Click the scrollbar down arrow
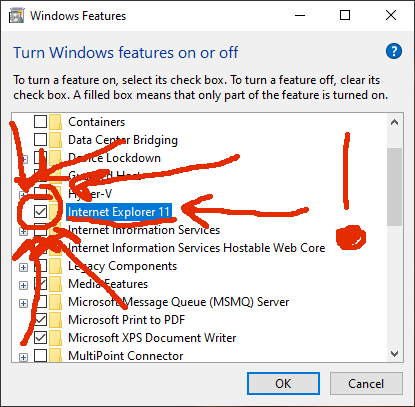The image size is (415, 407). pyautogui.click(x=394, y=354)
